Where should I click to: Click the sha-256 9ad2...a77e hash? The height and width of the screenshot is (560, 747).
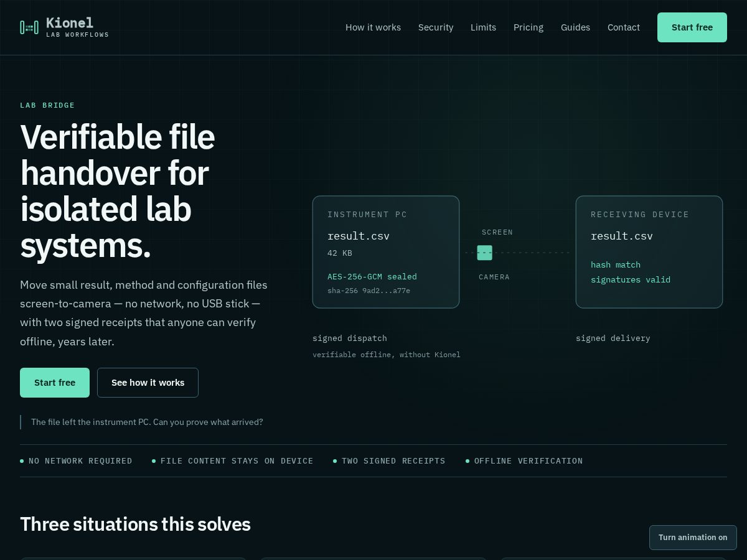coord(369,291)
